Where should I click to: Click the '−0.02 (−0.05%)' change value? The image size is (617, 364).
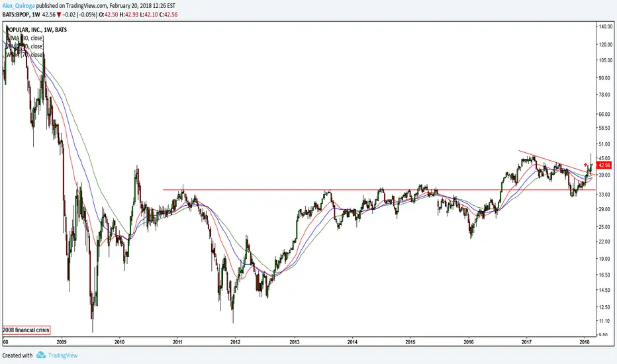pyautogui.click(x=79, y=15)
